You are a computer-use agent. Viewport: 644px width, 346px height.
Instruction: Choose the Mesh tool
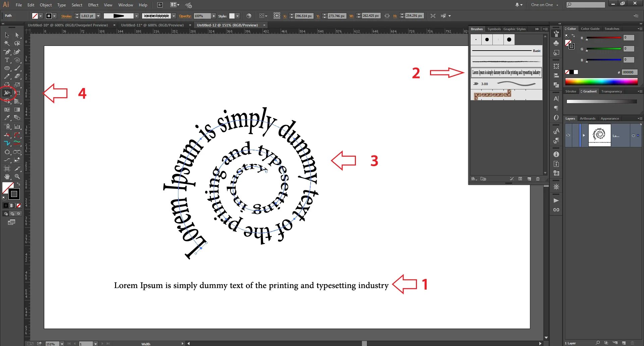coord(7,110)
